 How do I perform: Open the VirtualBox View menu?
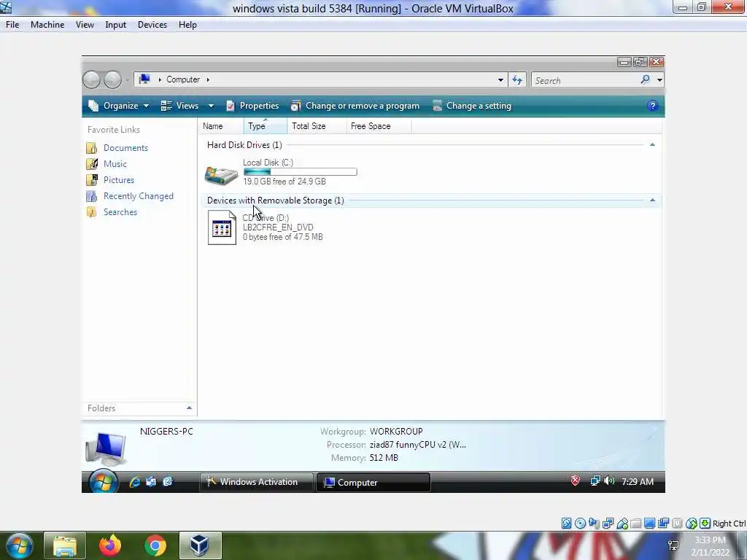(85, 25)
